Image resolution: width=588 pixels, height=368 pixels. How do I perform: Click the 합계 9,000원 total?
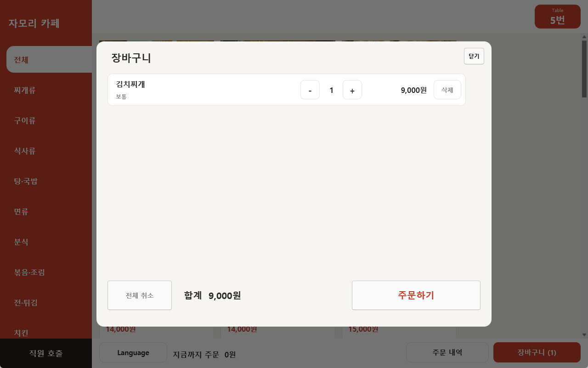coord(212,295)
